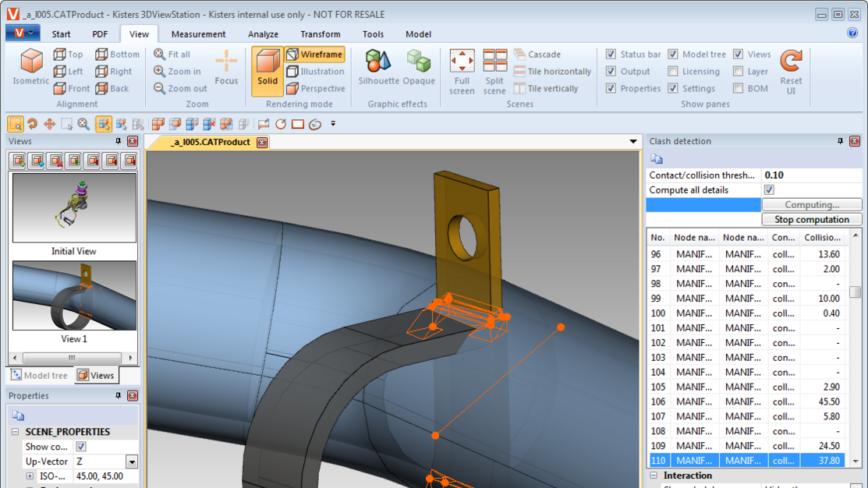This screenshot has width=868, height=488.
Task: Switch to Full screen
Action: [462, 72]
